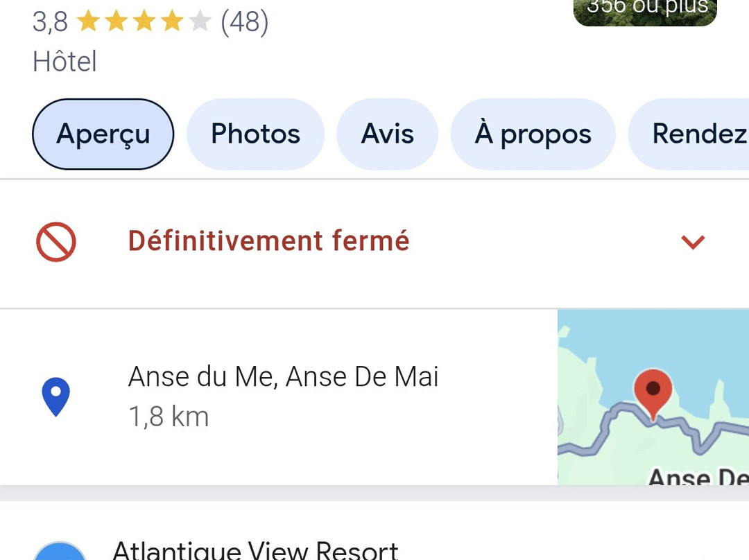Screen dimensions: 749x560
Task: Click the blue location pin icon
Action: tap(55, 397)
